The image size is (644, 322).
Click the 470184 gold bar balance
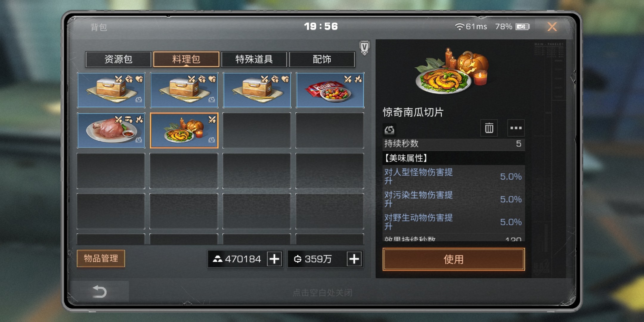[237, 259]
